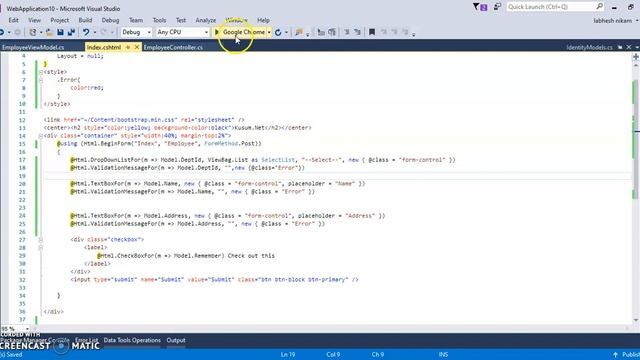Screen dimensions: 640x360
Task: Open the Project menu
Action: pyautogui.click(x=60, y=20)
